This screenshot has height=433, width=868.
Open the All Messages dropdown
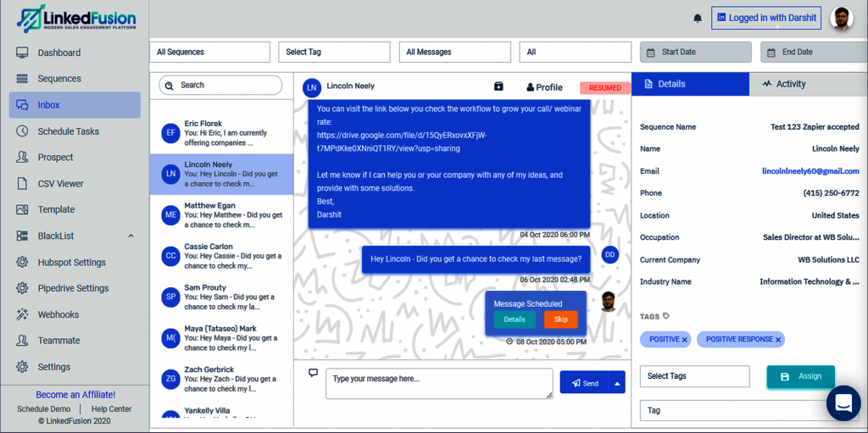coord(455,52)
